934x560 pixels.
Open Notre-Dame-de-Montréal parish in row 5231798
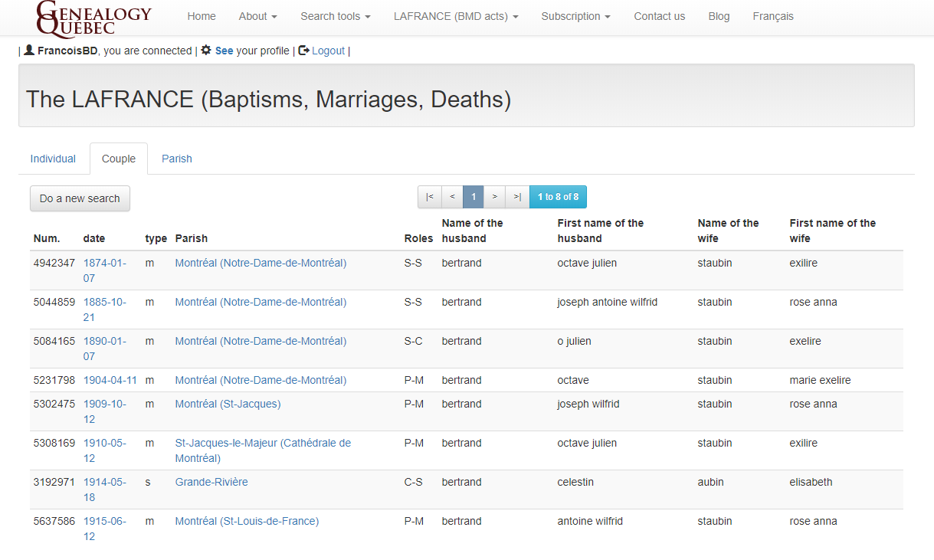pyautogui.click(x=261, y=380)
